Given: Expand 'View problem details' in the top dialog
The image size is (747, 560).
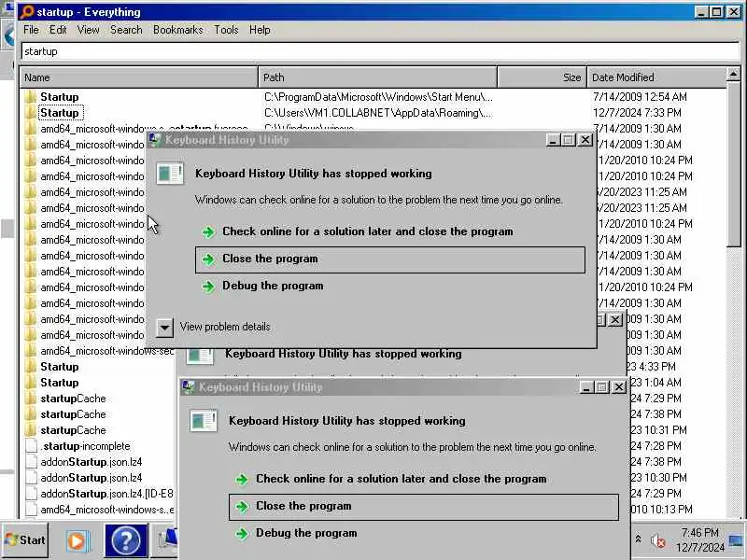Looking at the screenshot, I should click(164, 328).
